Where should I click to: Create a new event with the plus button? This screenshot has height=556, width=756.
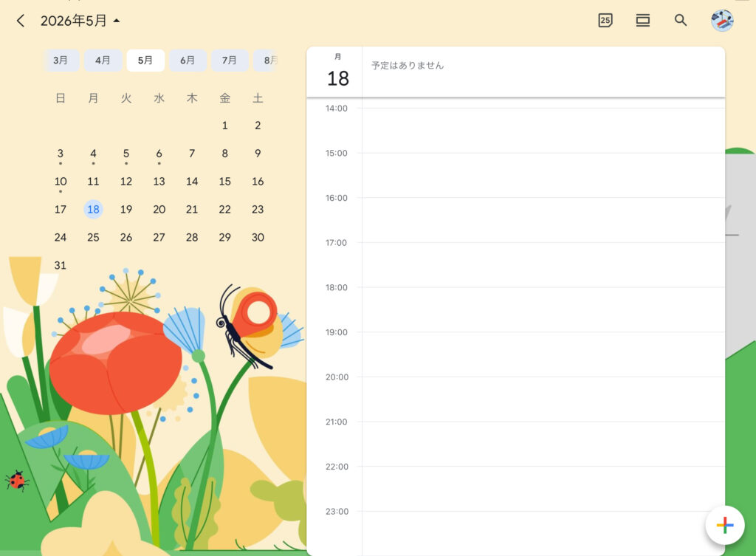pyautogui.click(x=725, y=525)
